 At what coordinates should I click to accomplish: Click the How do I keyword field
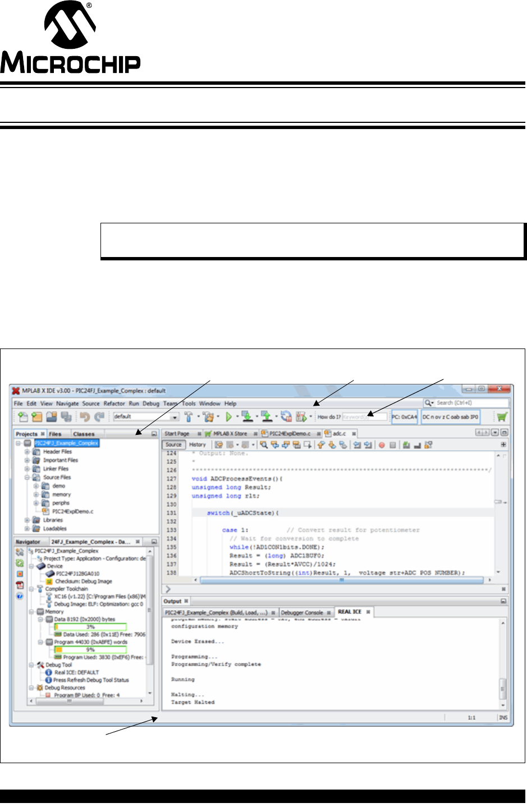pos(364,417)
